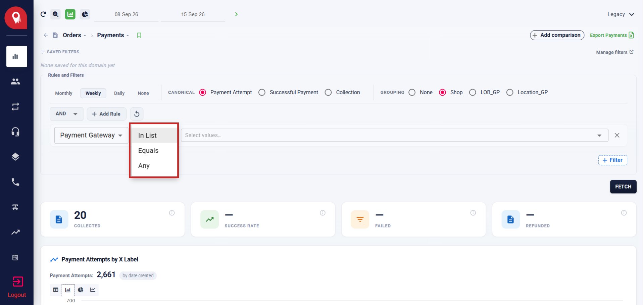Switch to Daily period tab
Screen dimensions: 644x305
[x=119, y=93]
